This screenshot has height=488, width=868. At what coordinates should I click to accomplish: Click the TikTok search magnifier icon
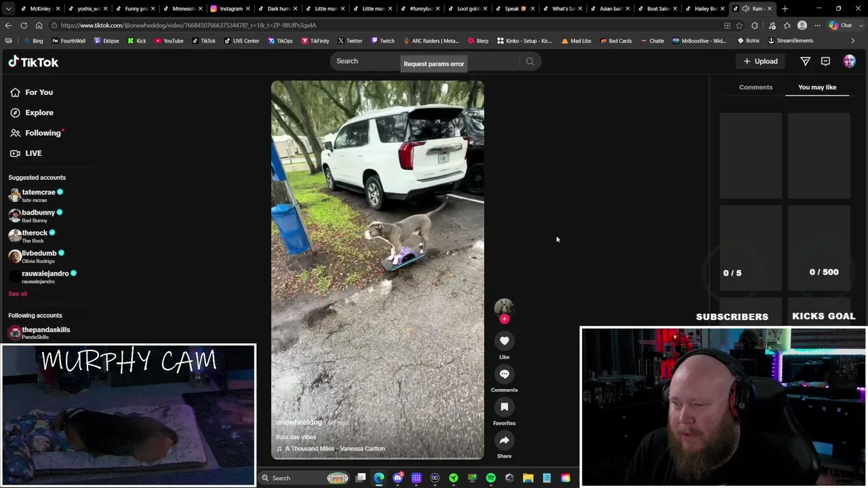coord(530,62)
